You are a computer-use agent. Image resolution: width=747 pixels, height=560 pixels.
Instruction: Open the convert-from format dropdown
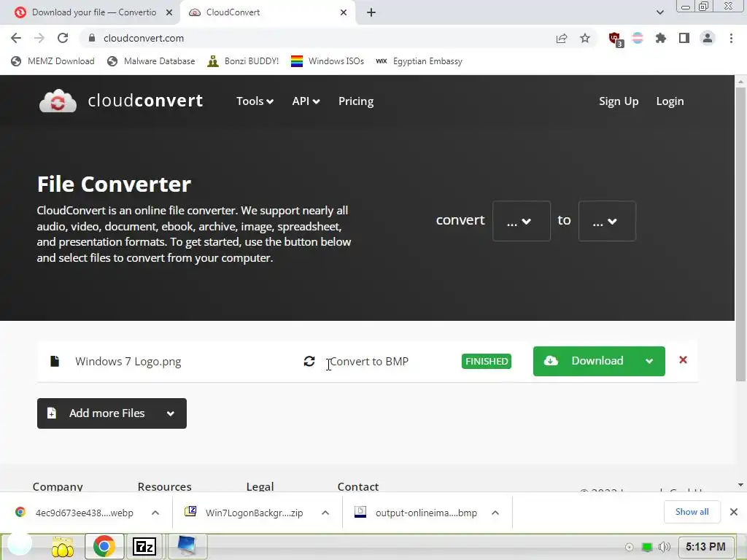521,221
